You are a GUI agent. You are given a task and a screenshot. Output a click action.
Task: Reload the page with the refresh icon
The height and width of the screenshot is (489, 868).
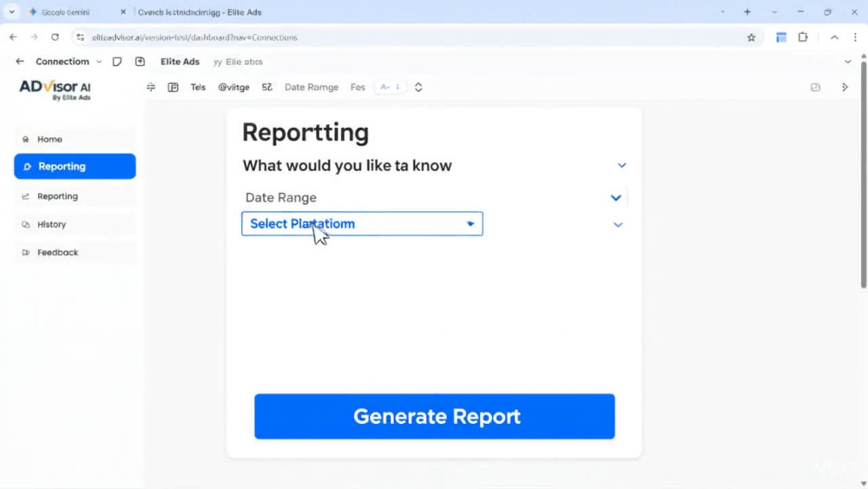55,37
